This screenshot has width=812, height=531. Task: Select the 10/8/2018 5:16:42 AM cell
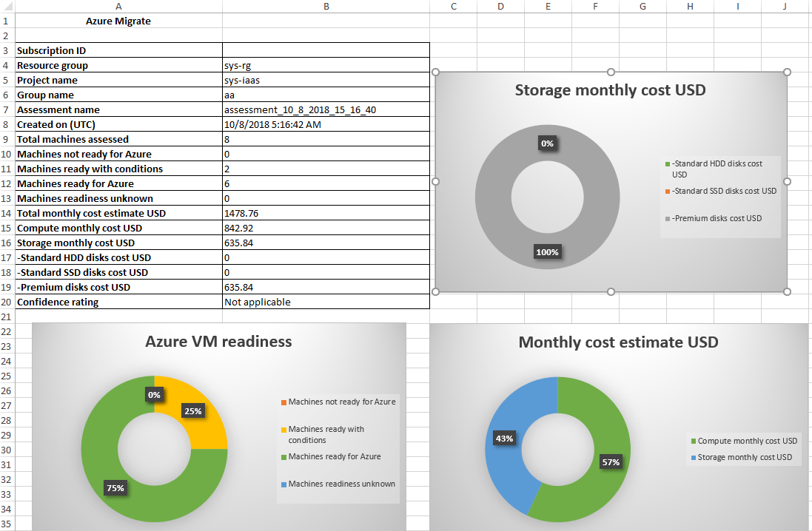[326, 125]
